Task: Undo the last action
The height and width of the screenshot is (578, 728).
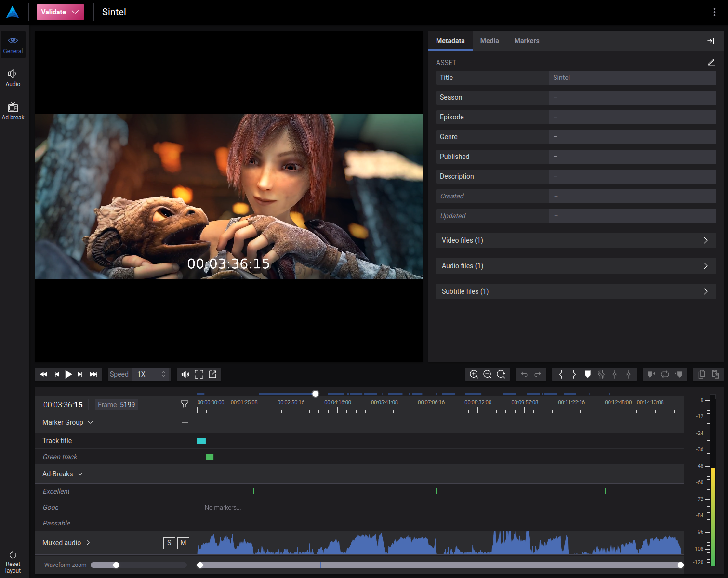Action: pos(524,374)
